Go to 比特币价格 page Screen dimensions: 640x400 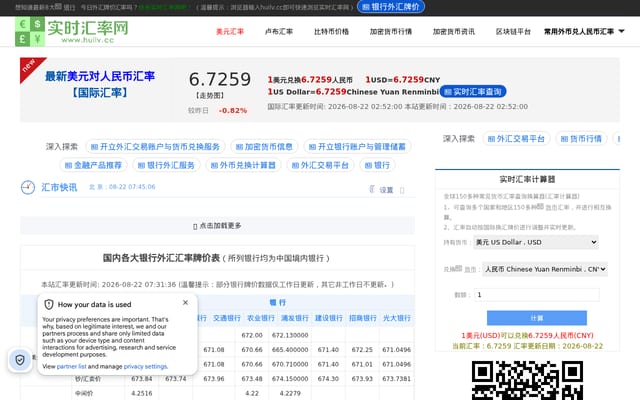pyautogui.click(x=331, y=31)
